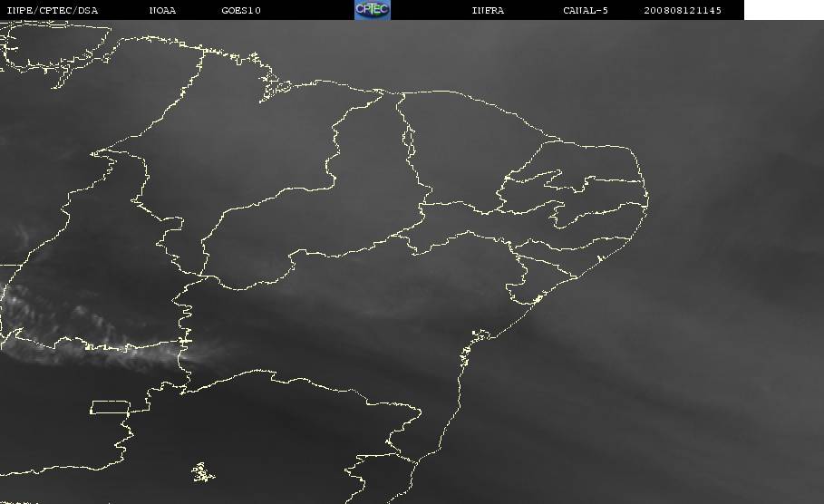Image resolution: width=824 pixels, height=504 pixels.
Task: Click the GOES10 satellite label
Action: [x=241, y=11]
